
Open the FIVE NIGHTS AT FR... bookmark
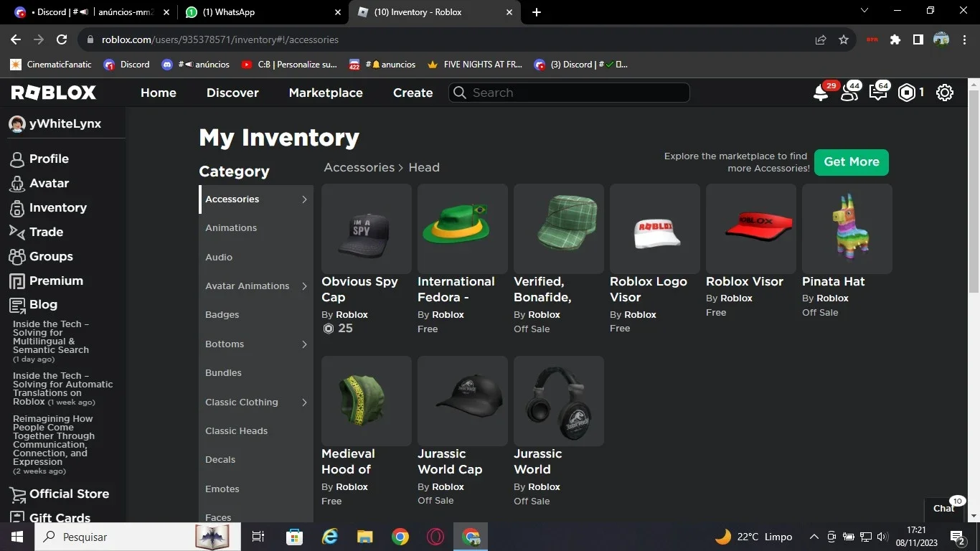tap(474, 65)
